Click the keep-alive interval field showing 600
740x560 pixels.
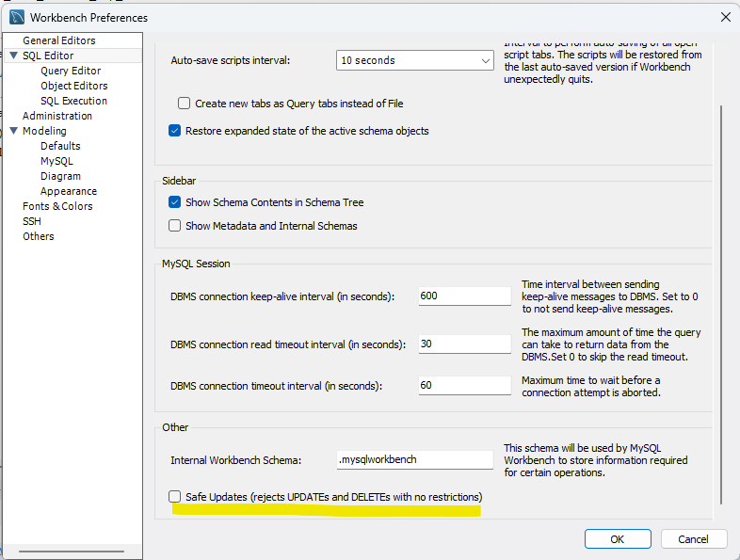coord(464,296)
